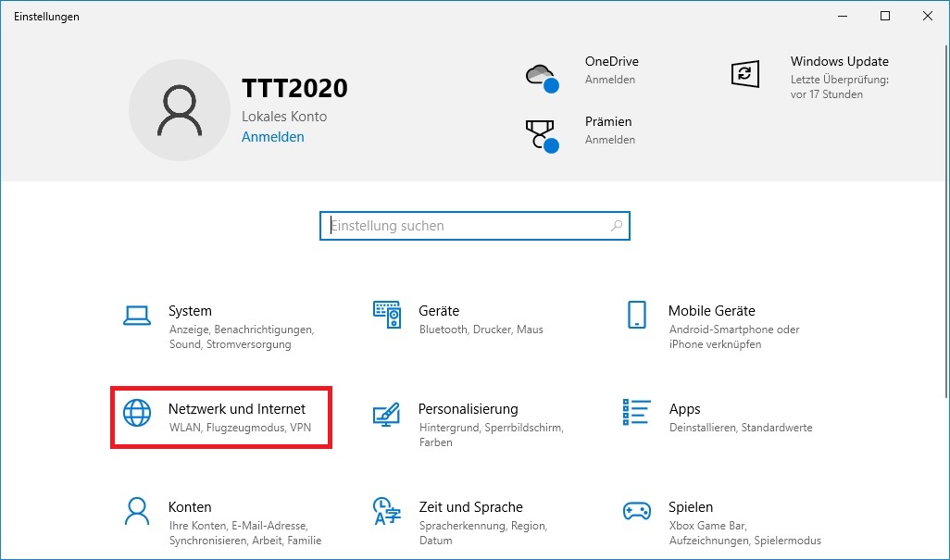Image resolution: width=950 pixels, height=560 pixels.
Task: Open the Geräte settings title
Action: (439, 311)
